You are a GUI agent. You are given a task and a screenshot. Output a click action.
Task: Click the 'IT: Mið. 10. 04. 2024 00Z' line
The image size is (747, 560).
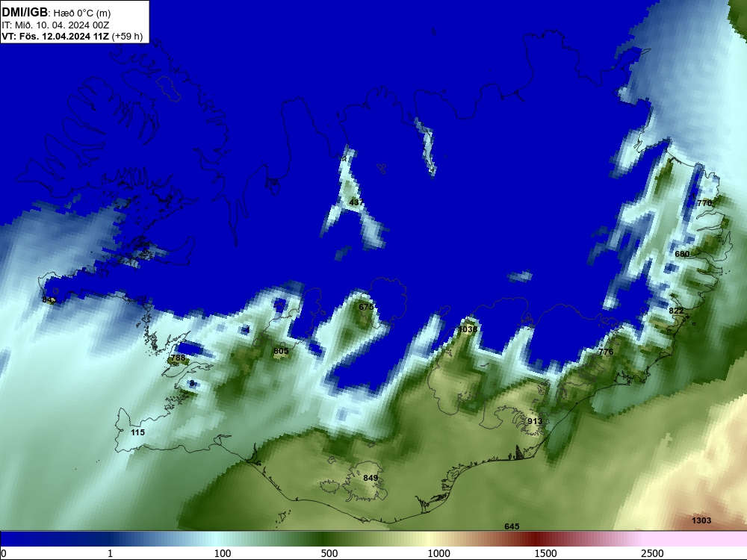55,25
